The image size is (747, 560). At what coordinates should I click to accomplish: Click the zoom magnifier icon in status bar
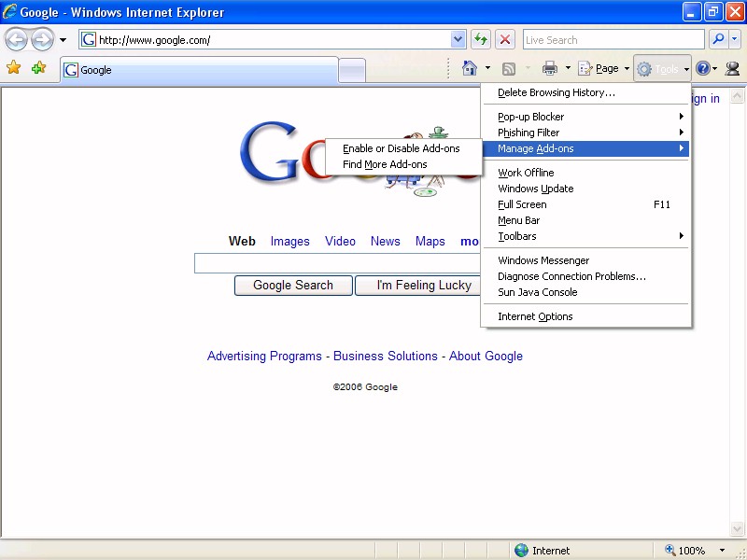coord(670,550)
